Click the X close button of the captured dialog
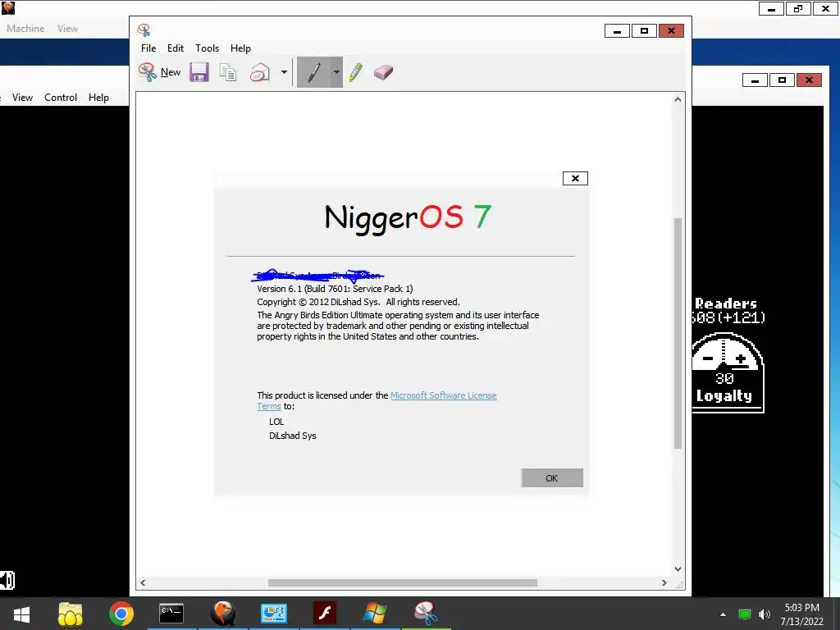The width and height of the screenshot is (840, 630). coord(575,178)
